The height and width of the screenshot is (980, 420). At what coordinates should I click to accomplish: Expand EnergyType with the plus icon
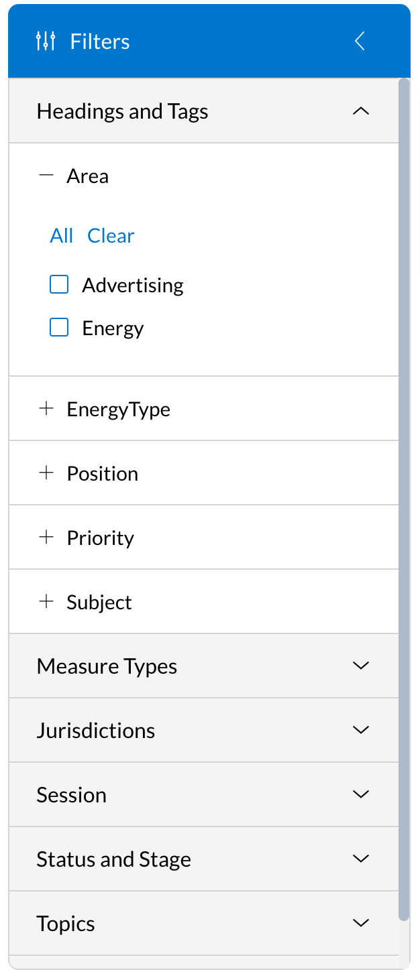click(46, 409)
